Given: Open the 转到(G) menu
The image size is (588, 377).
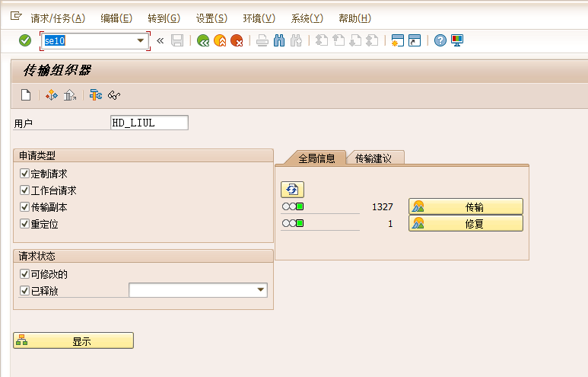Looking at the screenshot, I should 164,18.
